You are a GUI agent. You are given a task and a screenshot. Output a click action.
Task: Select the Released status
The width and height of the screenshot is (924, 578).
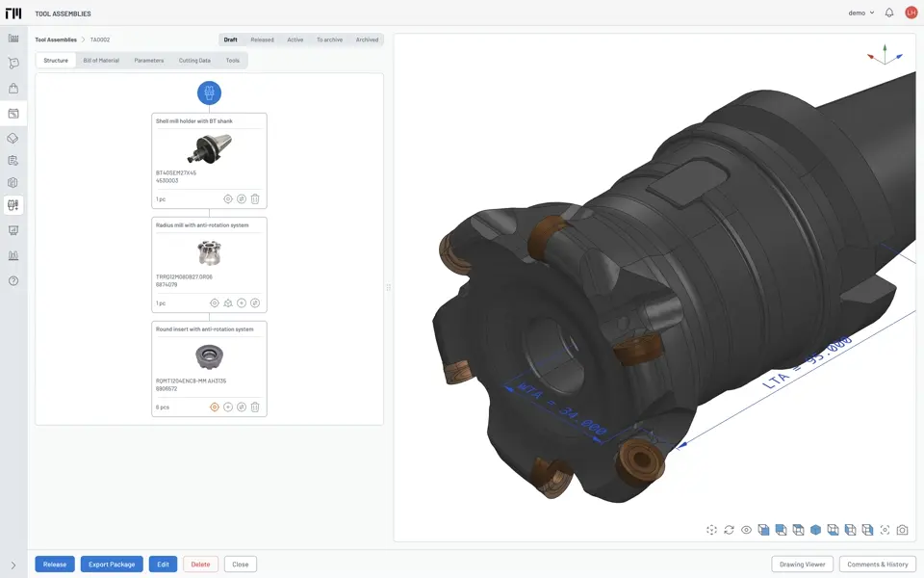click(x=262, y=39)
